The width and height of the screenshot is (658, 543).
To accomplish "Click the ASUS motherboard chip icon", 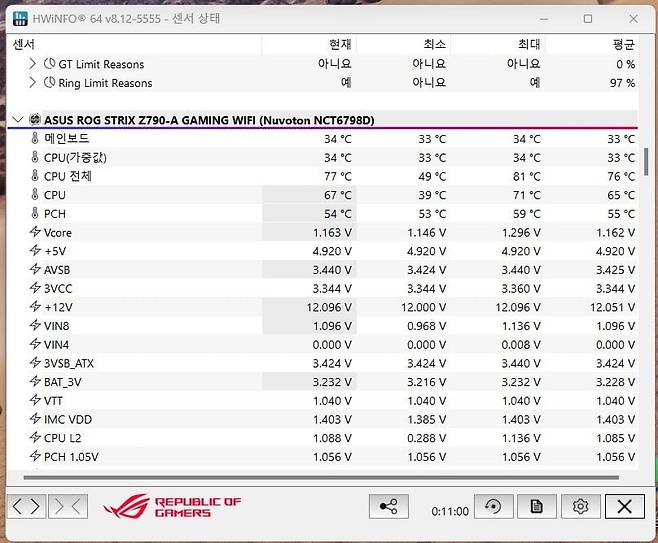I will pyautogui.click(x=34, y=120).
